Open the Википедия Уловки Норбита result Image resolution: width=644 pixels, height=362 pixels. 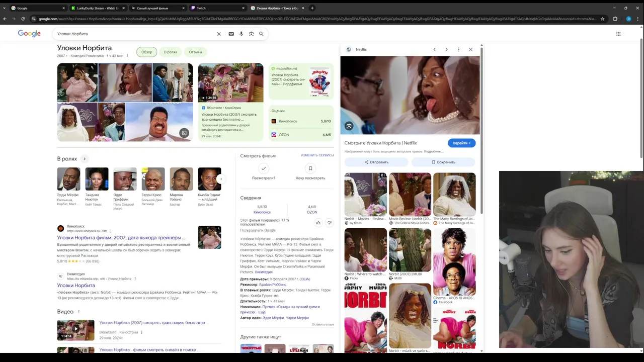(x=76, y=286)
